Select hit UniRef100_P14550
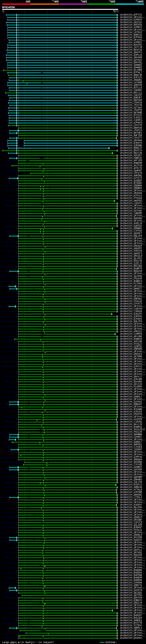 (x=131, y=387)
